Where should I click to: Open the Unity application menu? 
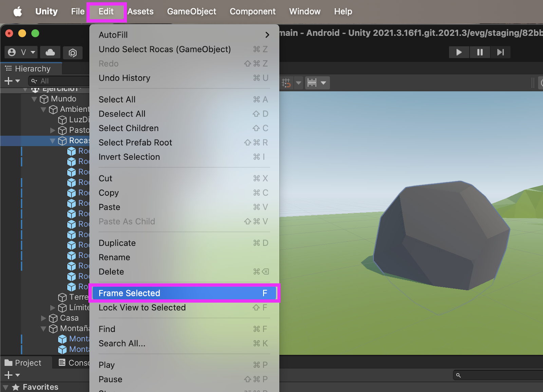click(x=46, y=12)
